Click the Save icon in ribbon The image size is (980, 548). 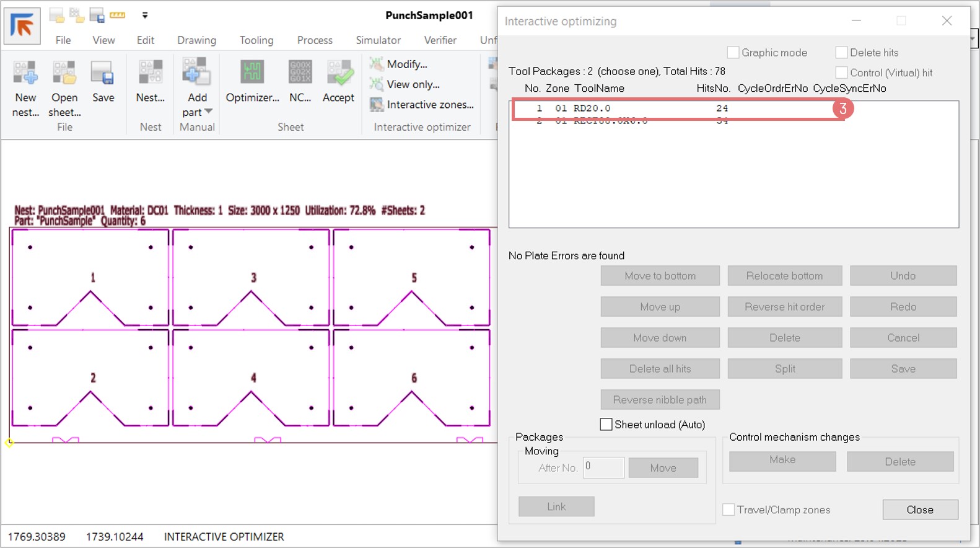point(103,74)
